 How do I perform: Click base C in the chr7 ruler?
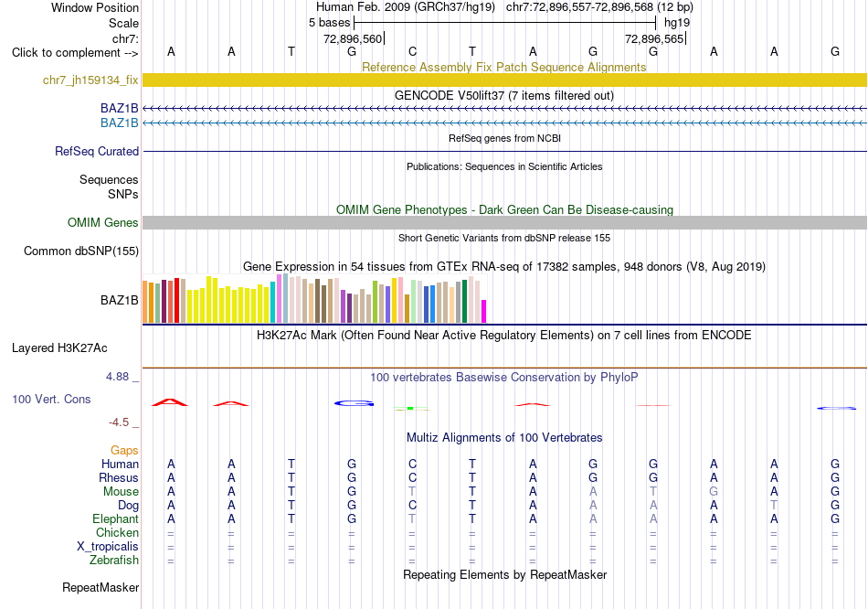[412, 51]
